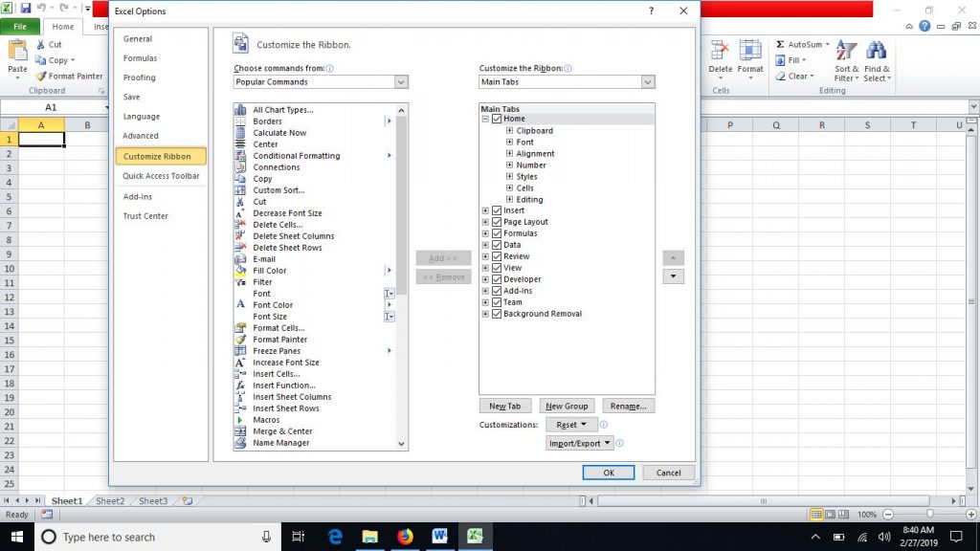980x551 pixels.
Task: Select the Merge & Center command
Action: 281,430
